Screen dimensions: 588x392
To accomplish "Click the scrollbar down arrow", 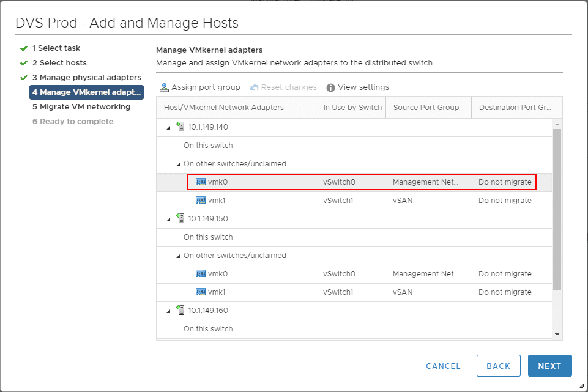I will click(x=557, y=335).
